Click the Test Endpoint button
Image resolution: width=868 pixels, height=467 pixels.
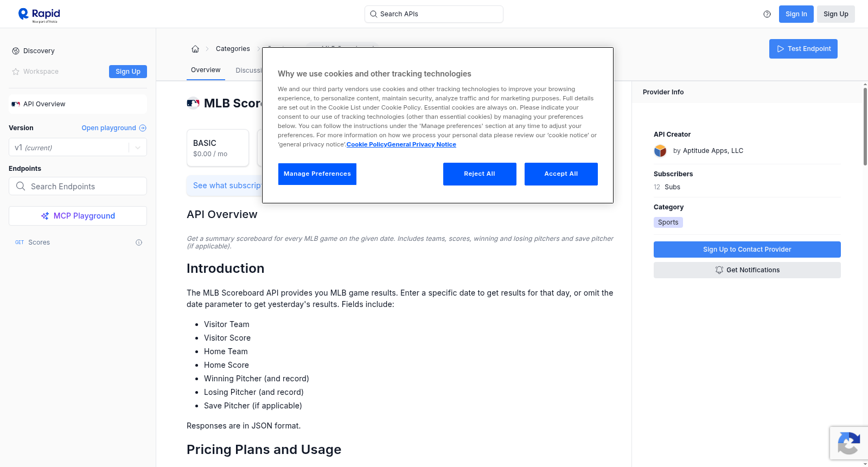803,49
